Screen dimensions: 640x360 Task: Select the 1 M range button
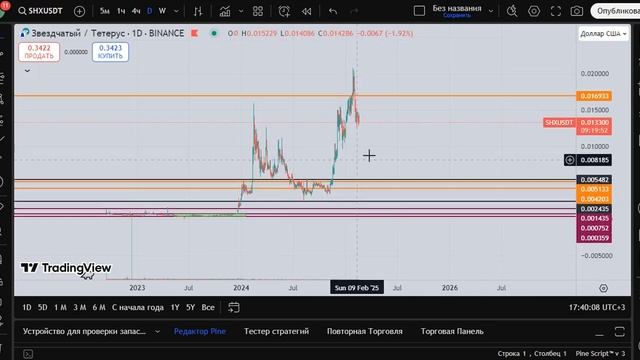[x=60, y=307]
